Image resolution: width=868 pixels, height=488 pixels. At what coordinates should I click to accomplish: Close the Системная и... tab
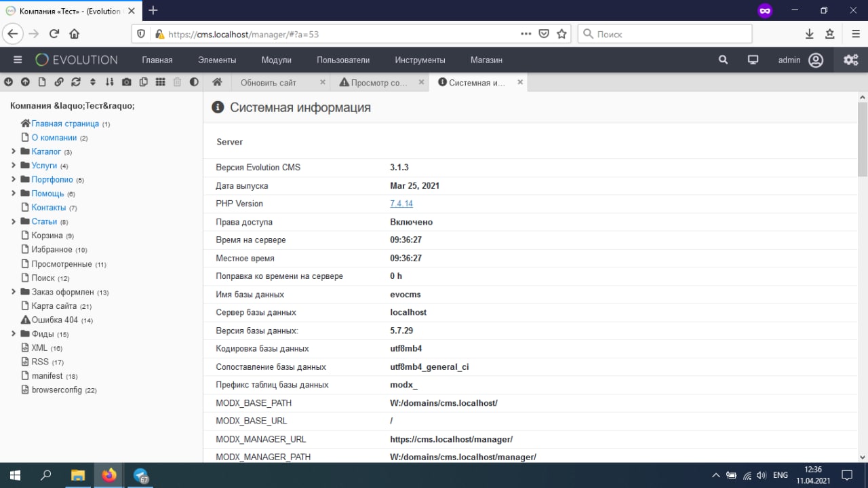point(520,82)
